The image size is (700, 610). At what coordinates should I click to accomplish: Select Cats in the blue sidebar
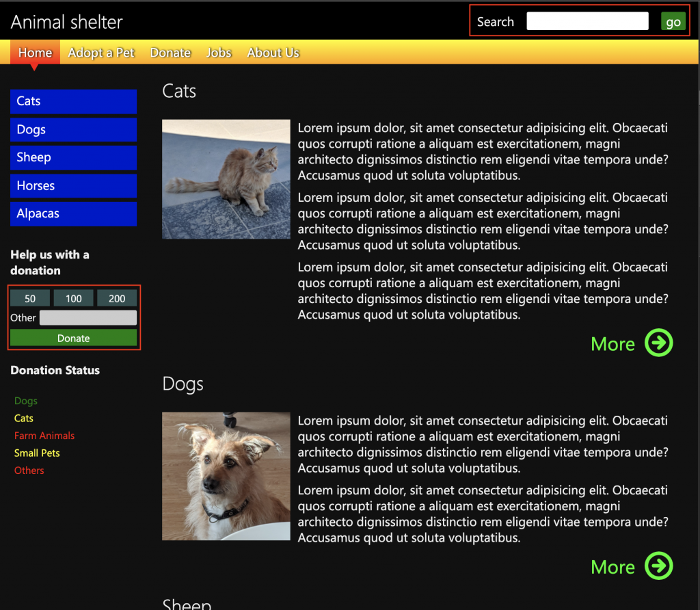74,101
